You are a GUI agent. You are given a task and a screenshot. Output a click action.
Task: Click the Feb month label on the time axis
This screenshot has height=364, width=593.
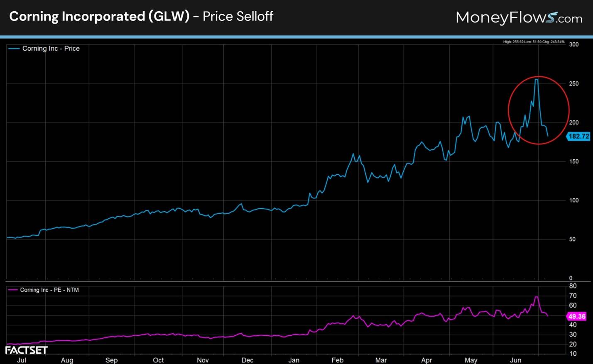point(338,360)
